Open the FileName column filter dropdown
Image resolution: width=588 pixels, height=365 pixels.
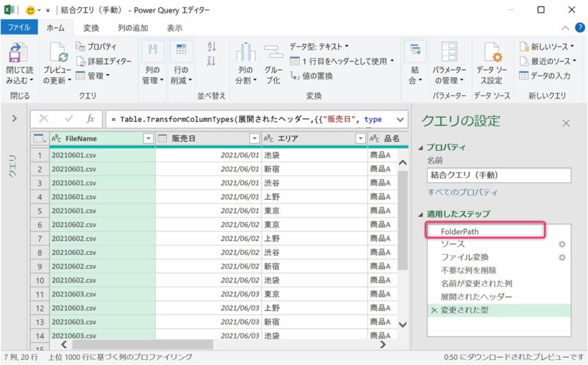tap(148, 139)
